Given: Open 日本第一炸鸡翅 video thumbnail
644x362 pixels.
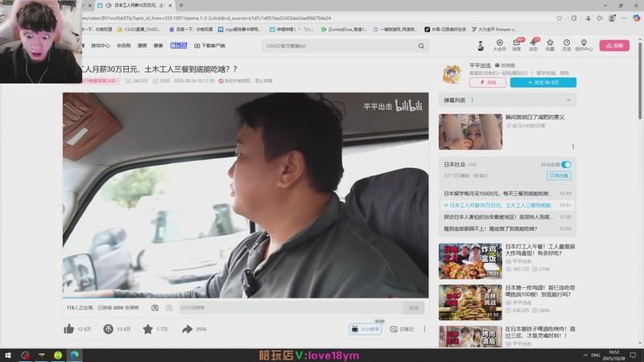Looking at the screenshot, I should pos(470,302).
